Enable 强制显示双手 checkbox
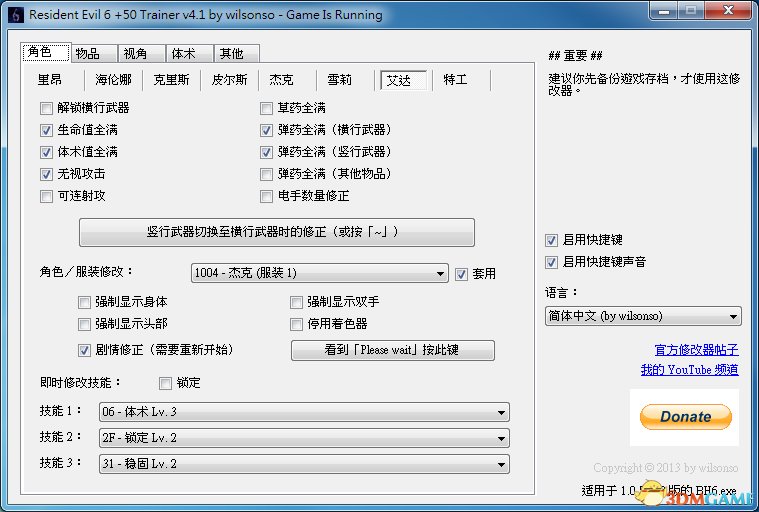Screen dimensions: 759x512 click(296, 302)
